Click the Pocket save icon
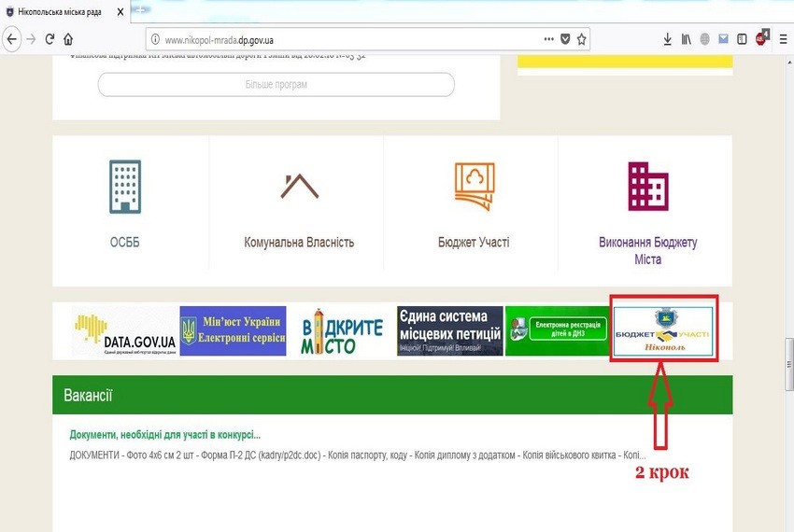The width and height of the screenshot is (794, 532). tap(566, 39)
